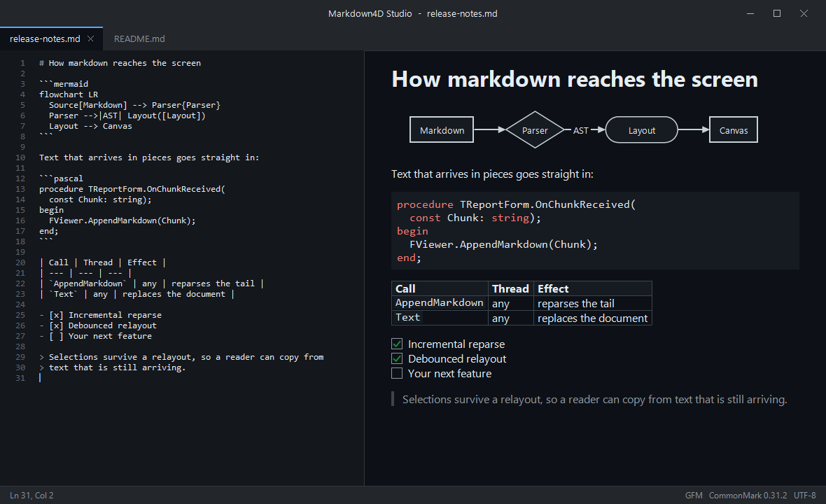Click the AST edge label in diagram
The image size is (826, 504).
pyautogui.click(x=580, y=131)
